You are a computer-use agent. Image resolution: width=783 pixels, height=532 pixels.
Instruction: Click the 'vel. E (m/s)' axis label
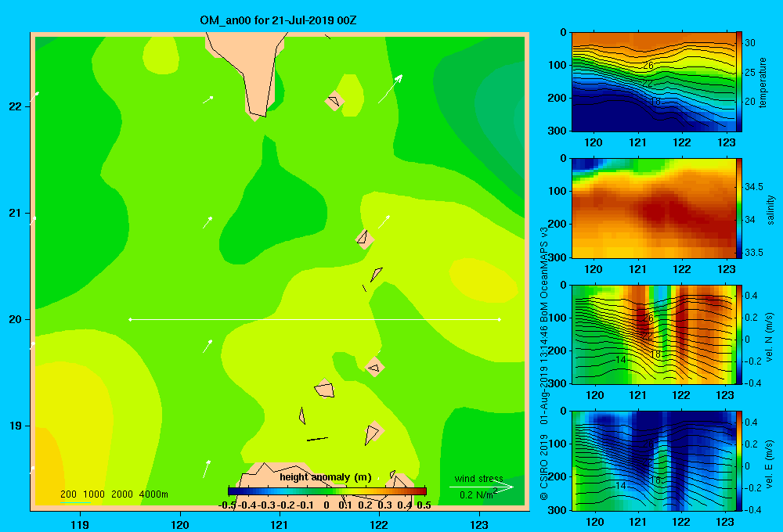tap(770, 463)
